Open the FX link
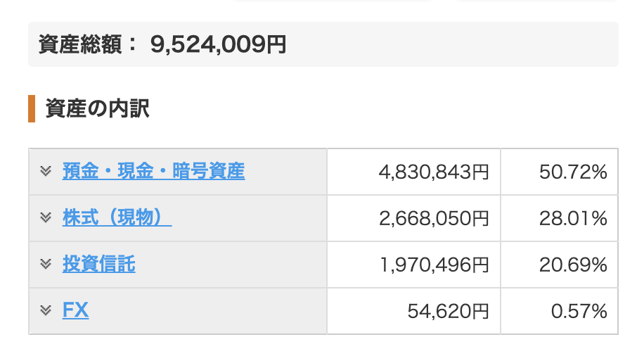Viewport: 644px width, 349px height. [75, 310]
